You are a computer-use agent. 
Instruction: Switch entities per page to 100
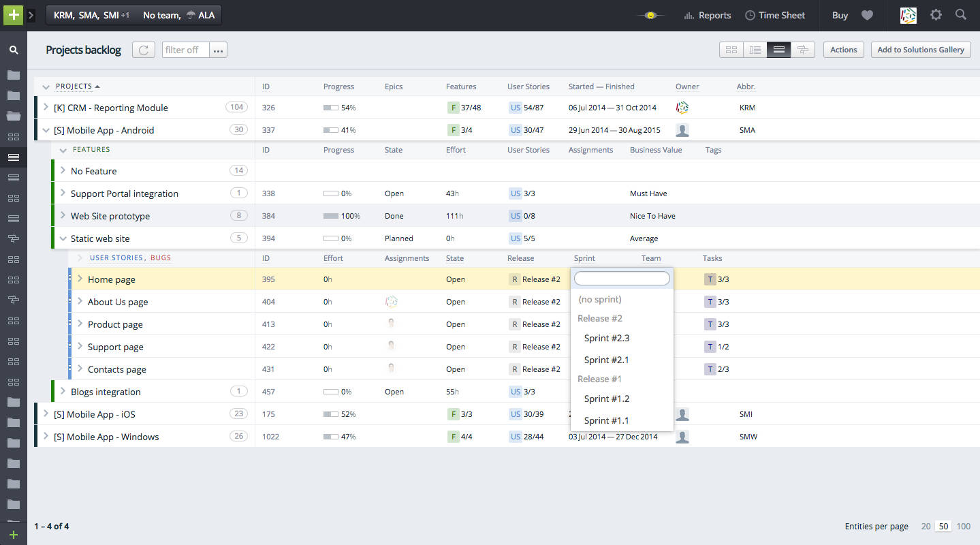pos(964,526)
